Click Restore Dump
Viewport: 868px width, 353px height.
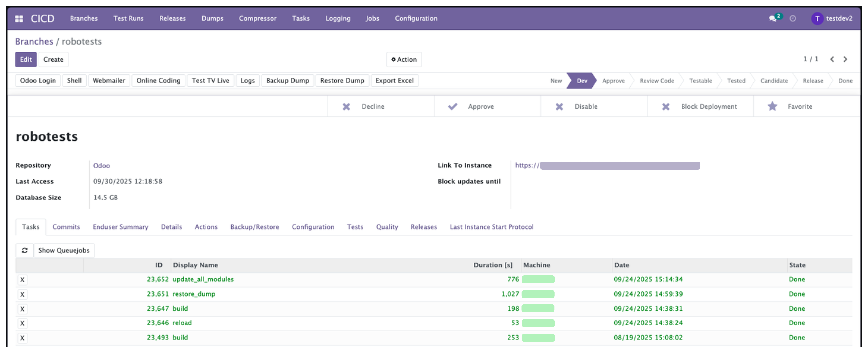[x=342, y=81]
